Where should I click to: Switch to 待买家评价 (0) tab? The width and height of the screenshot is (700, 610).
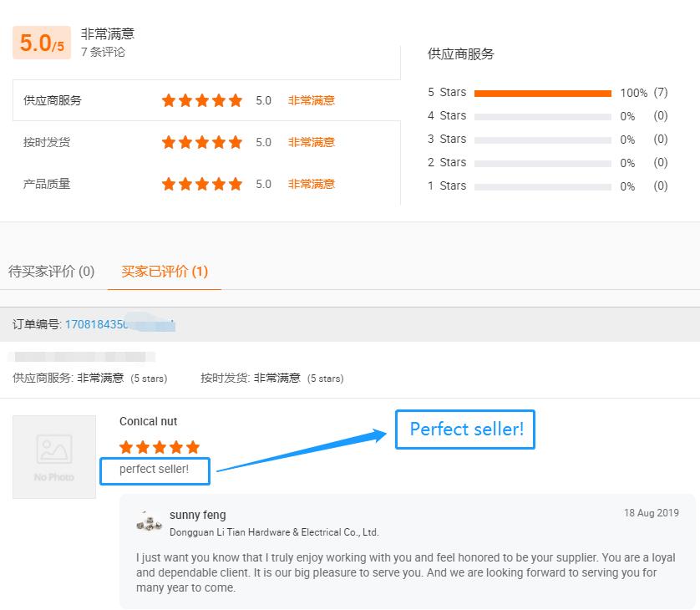[51, 272]
